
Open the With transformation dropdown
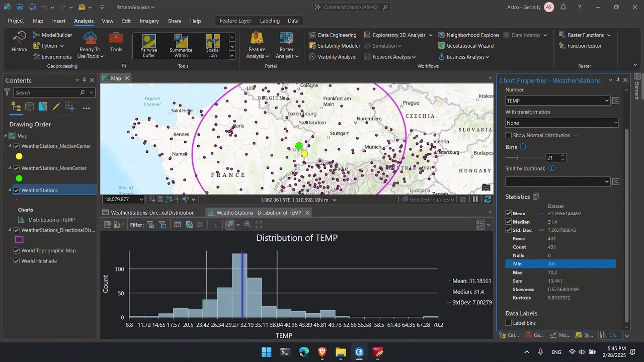(x=562, y=123)
